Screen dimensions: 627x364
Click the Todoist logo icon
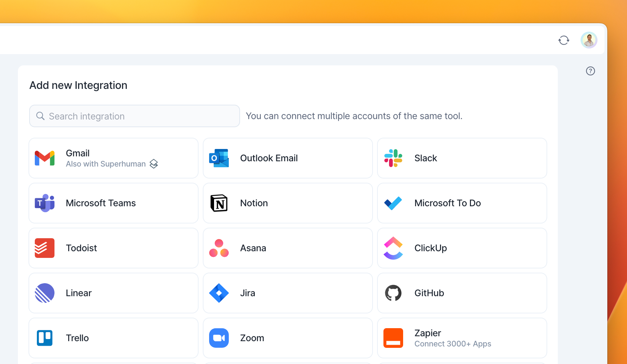[45, 248]
